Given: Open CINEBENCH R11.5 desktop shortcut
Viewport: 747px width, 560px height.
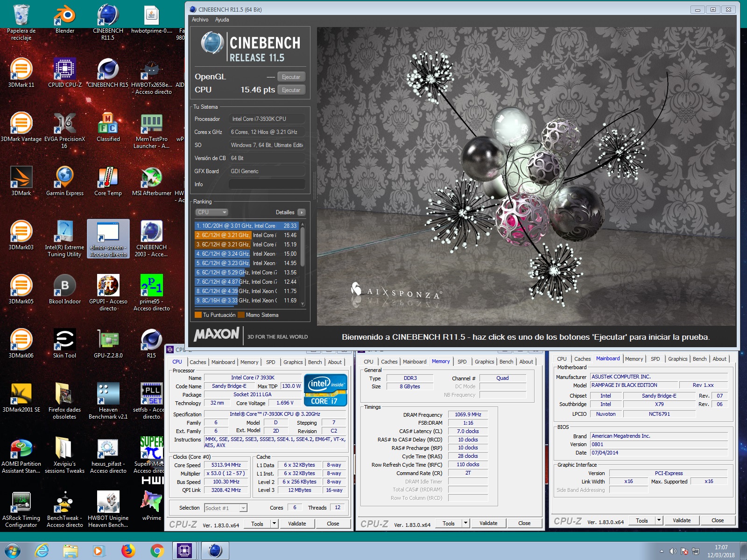Looking at the screenshot, I should [x=108, y=22].
